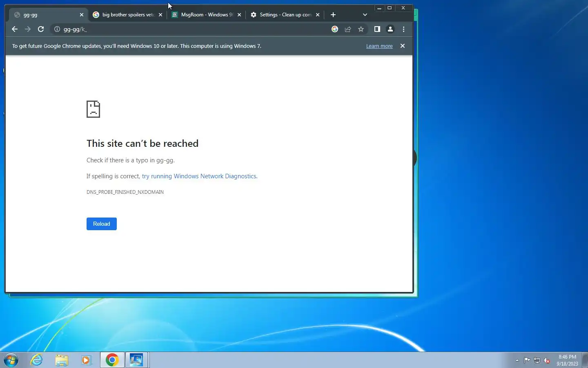Image resolution: width=588 pixels, height=368 pixels.
Task: Click the muted volume tray icon
Action: click(547, 360)
